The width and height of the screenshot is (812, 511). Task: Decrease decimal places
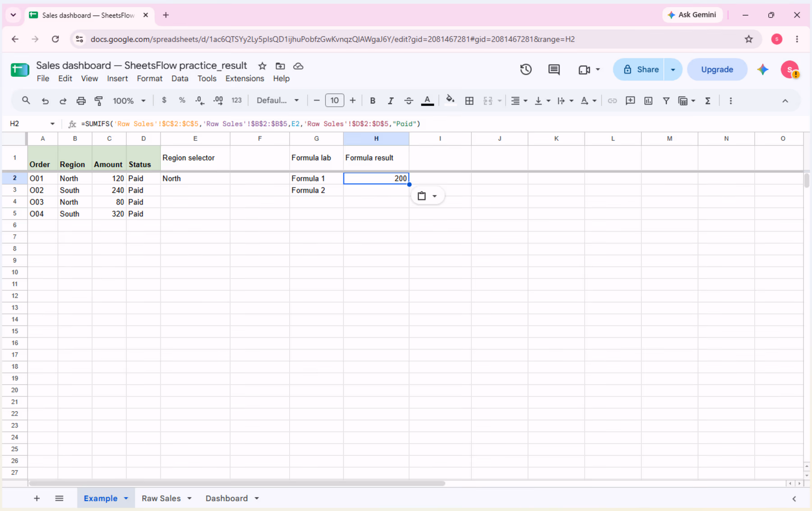tap(200, 101)
